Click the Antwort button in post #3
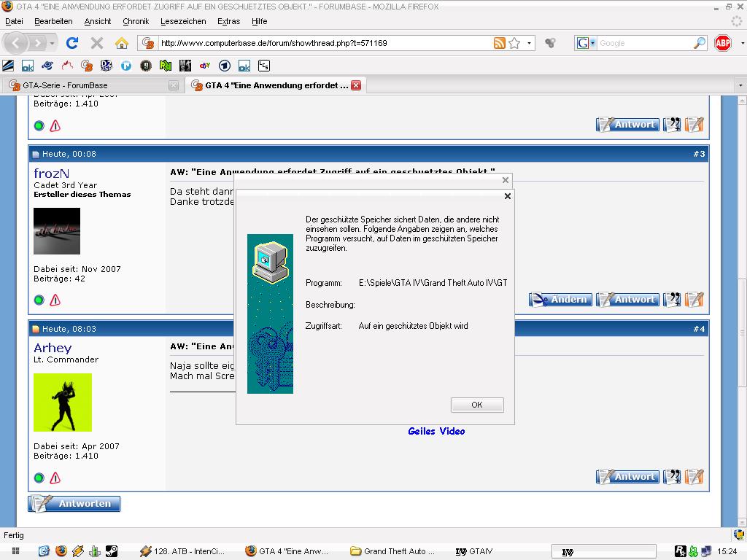This screenshot has height=560, width=747. pyautogui.click(x=627, y=300)
